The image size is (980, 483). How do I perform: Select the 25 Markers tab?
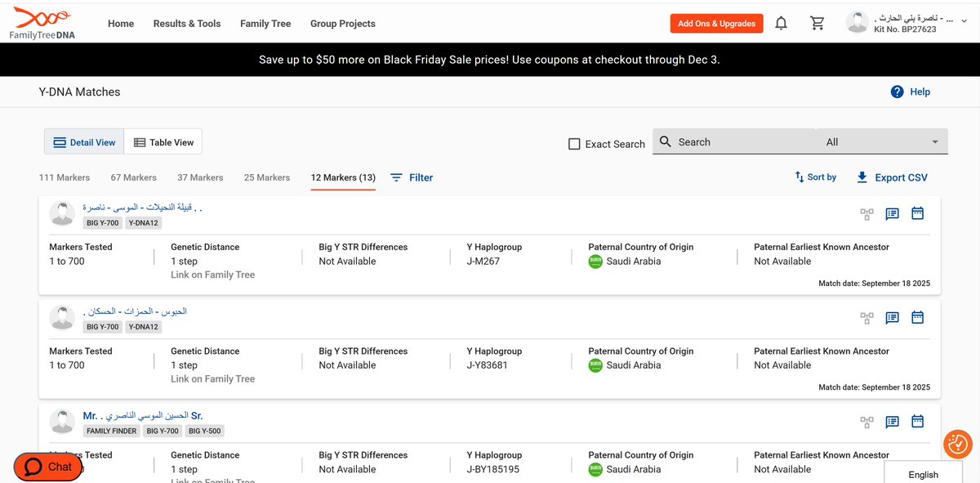tap(267, 177)
